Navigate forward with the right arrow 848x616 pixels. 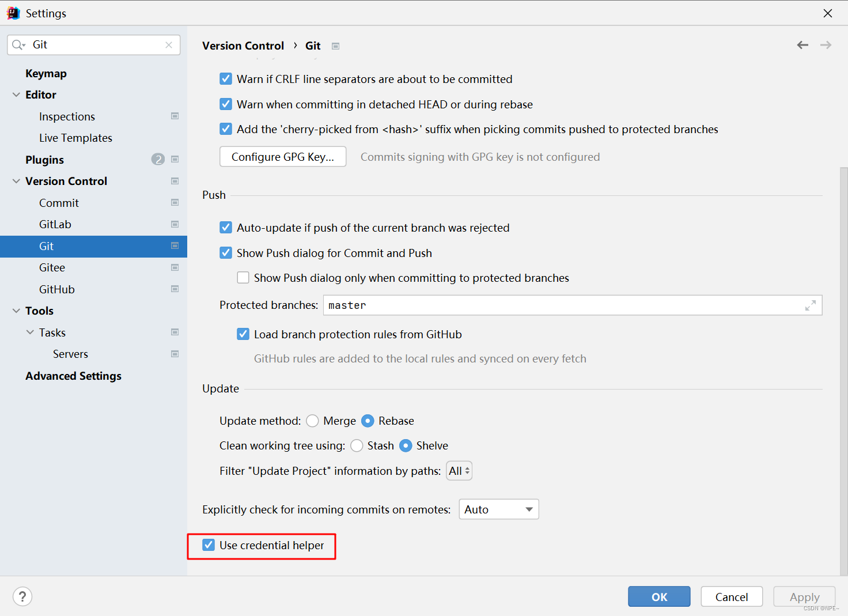pyautogui.click(x=826, y=45)
